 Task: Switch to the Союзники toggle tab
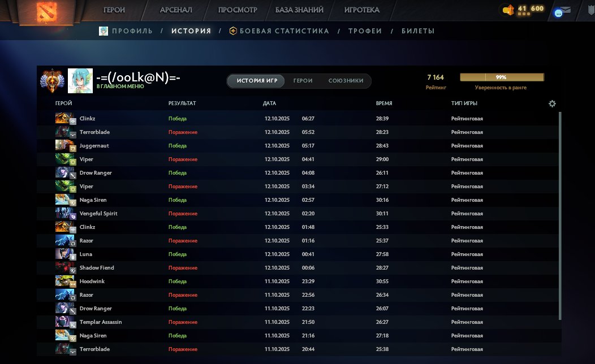tap(346, 81)
